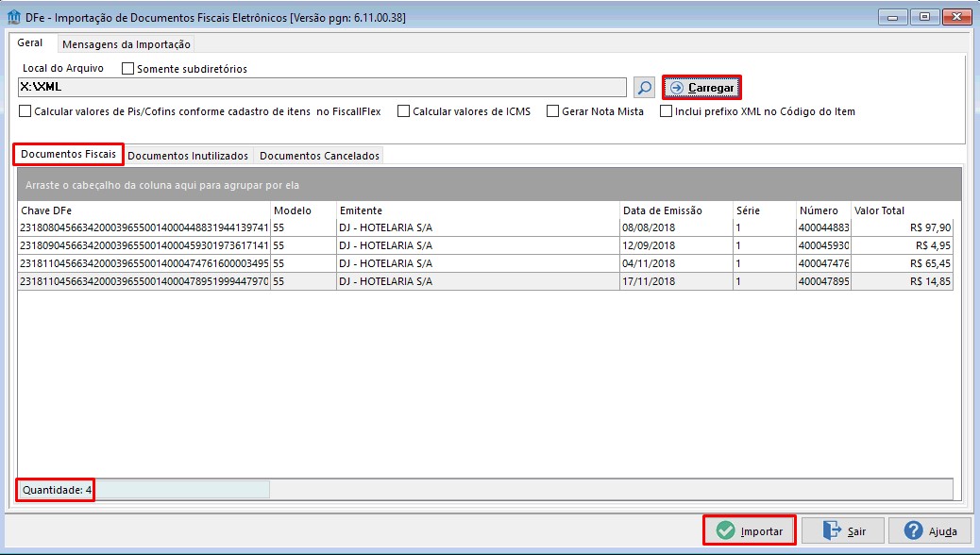This screenshot has width=980, height=555.
Task: Click date cell 08/08/2018
Action: coord(676,227)
